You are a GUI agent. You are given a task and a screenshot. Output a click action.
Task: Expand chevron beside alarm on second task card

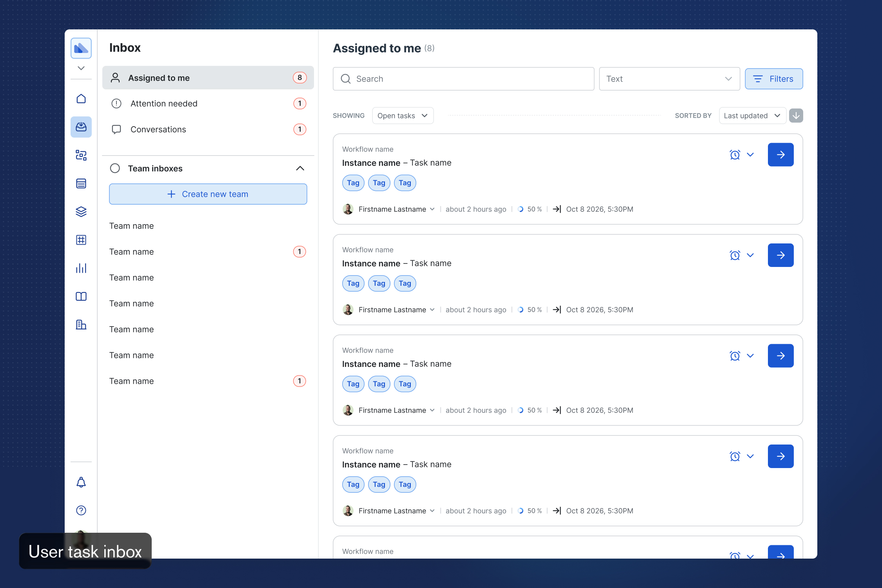750,255
